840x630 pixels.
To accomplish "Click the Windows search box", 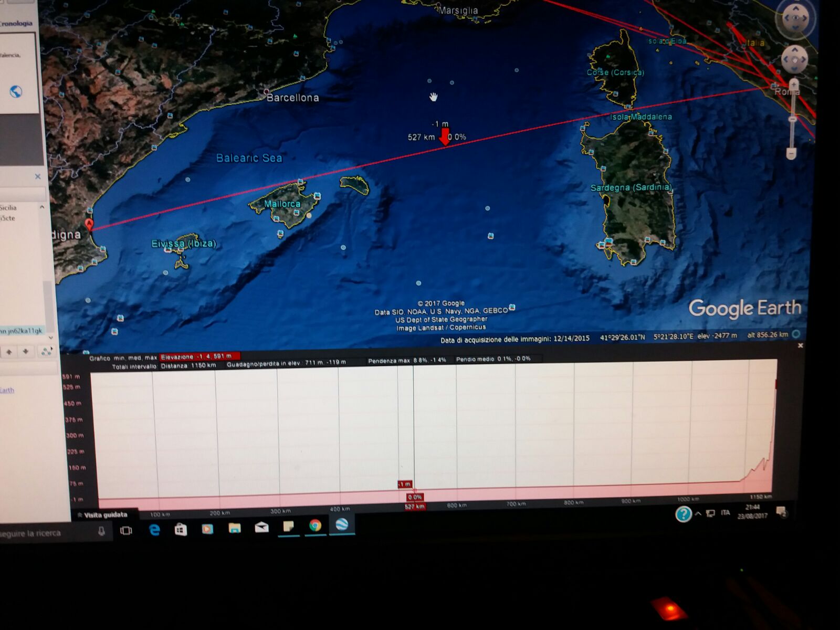I will pyautogui.click(x=55, y=533).
